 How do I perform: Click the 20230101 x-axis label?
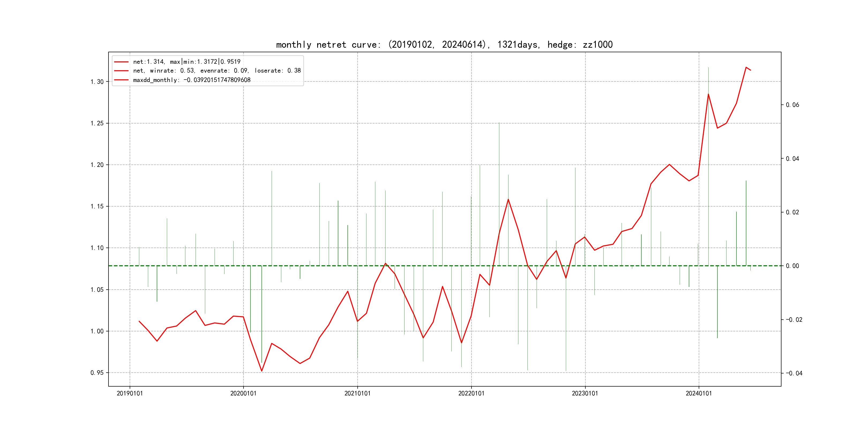click(585, 393)
